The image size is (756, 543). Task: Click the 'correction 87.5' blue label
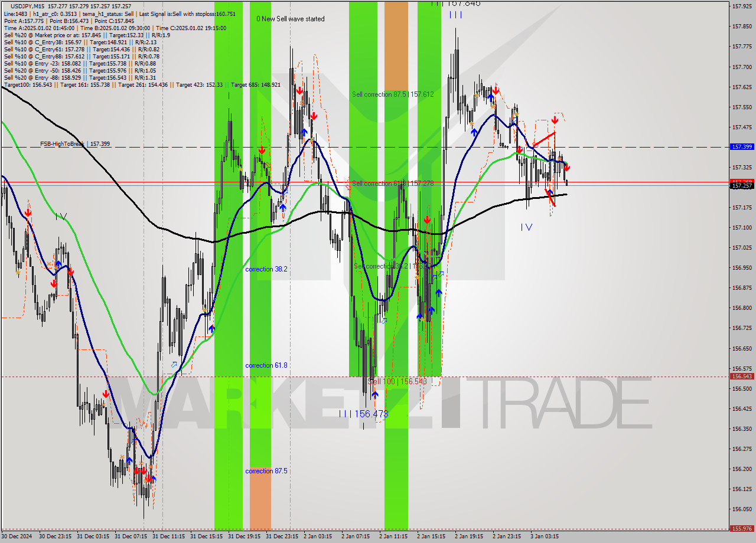click(266, 471)
